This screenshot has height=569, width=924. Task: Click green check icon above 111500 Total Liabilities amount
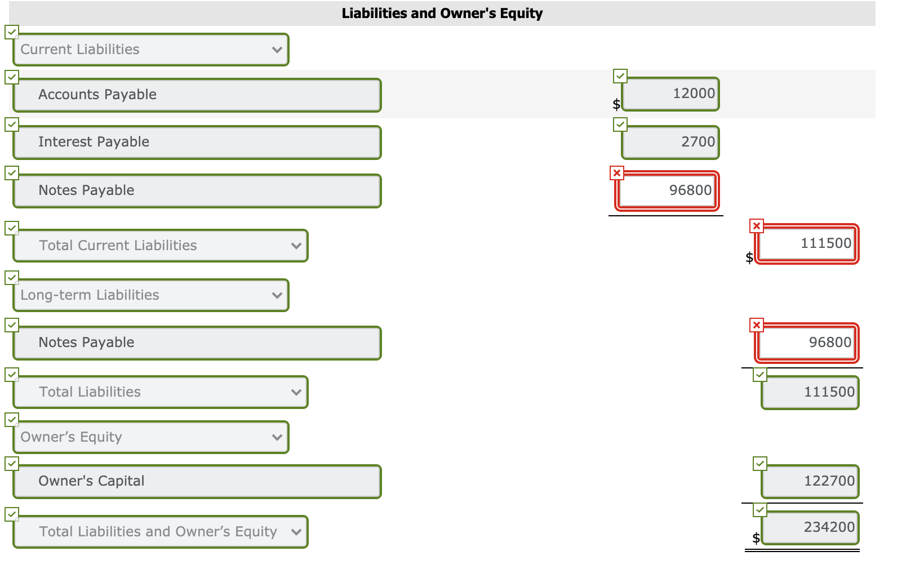760,374
